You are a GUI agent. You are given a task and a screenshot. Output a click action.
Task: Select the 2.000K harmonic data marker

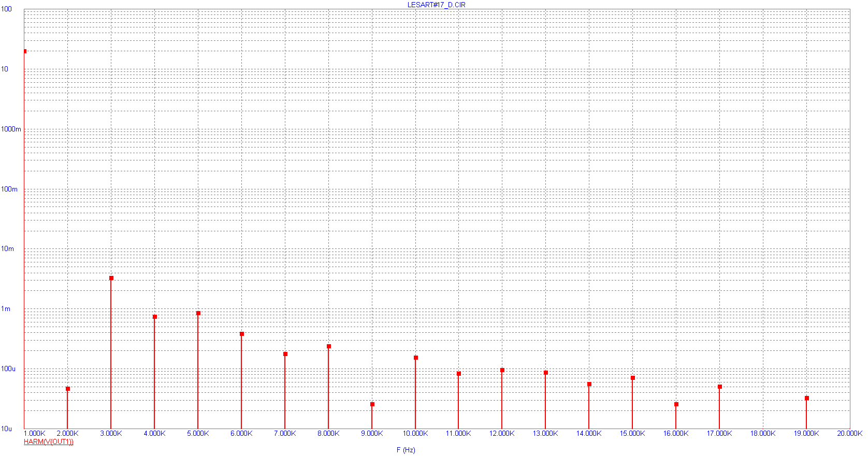click(x=68, y=389)
